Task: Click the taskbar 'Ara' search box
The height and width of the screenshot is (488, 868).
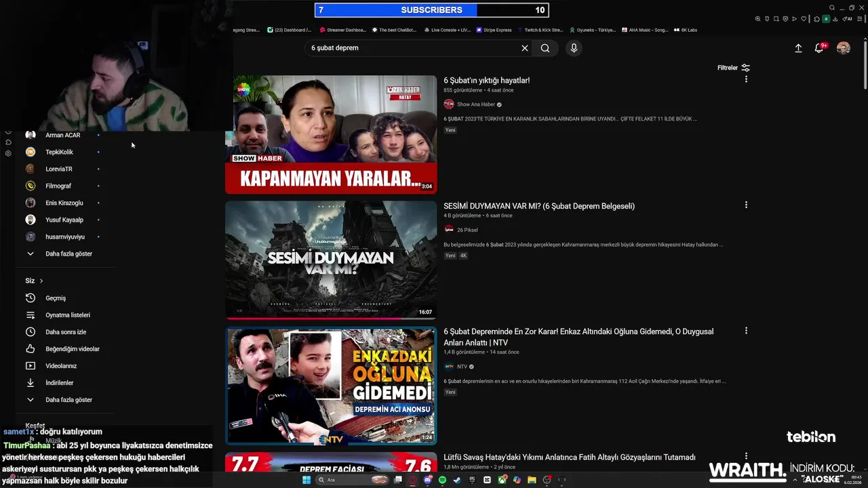Action: pos(352,480)
